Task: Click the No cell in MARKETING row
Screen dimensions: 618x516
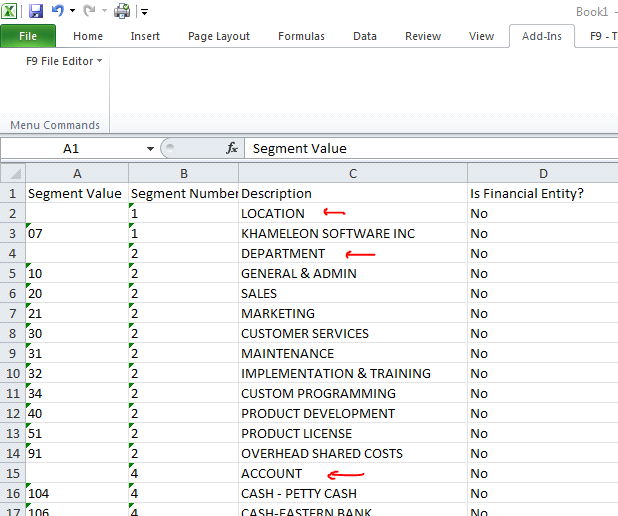Action: point(543,313)
